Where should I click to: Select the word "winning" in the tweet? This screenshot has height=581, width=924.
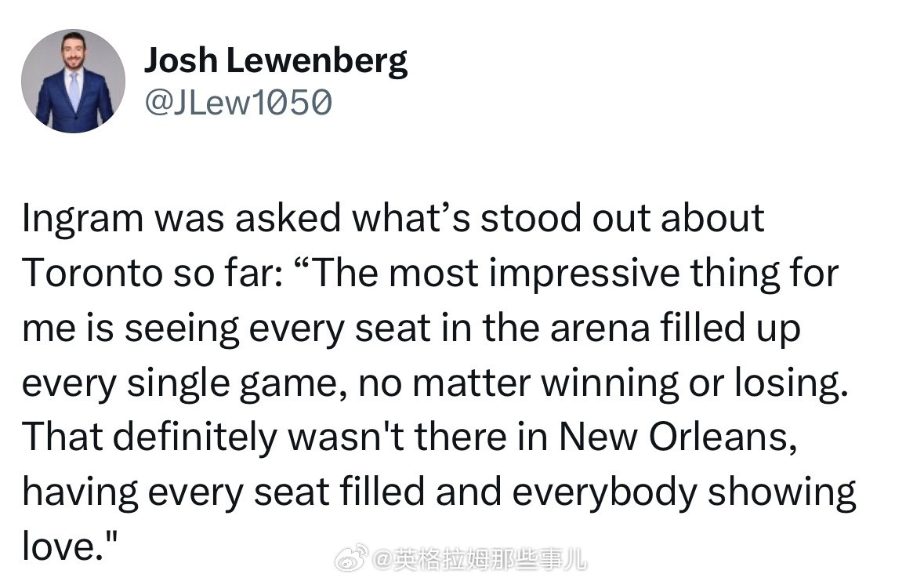point(609,384)
